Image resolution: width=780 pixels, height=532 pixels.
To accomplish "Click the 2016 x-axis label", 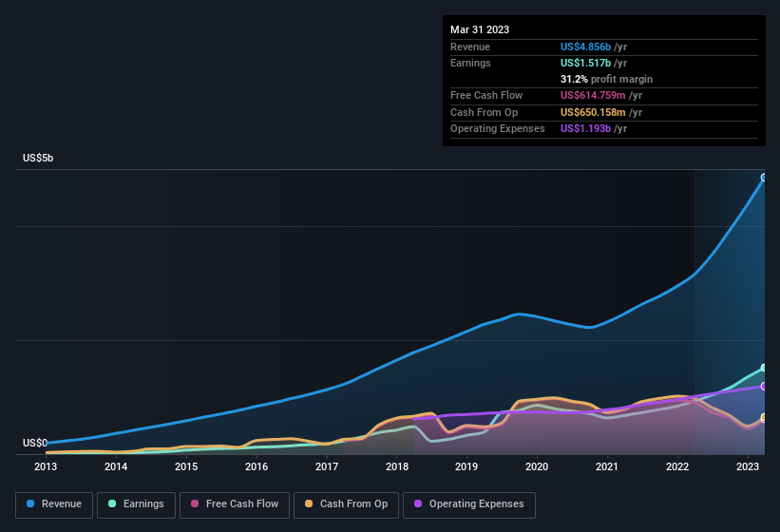I will point(257,466).
